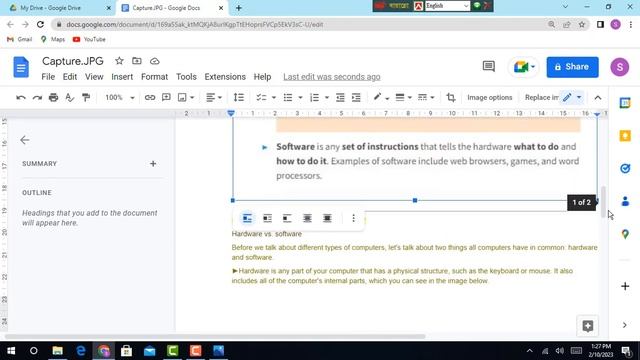
Task: Open Keep notes in side panel
Action: (x=625, y=136)
